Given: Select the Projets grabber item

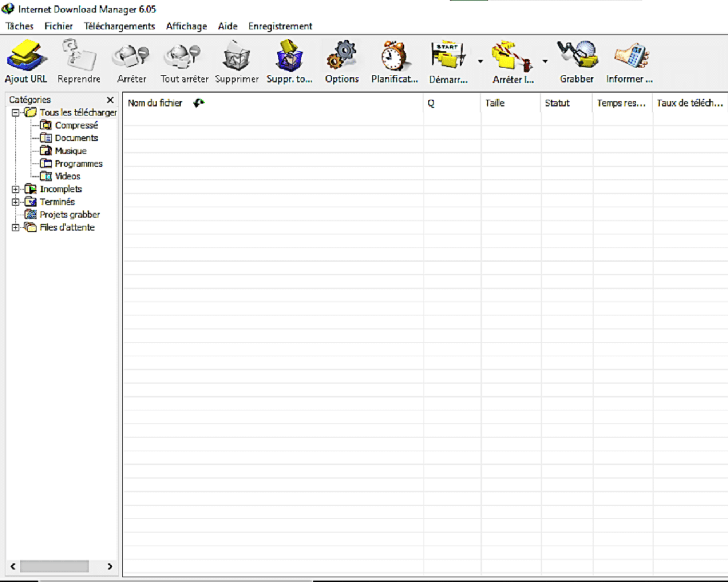Looking at the screenshot, I should (70, 214).
